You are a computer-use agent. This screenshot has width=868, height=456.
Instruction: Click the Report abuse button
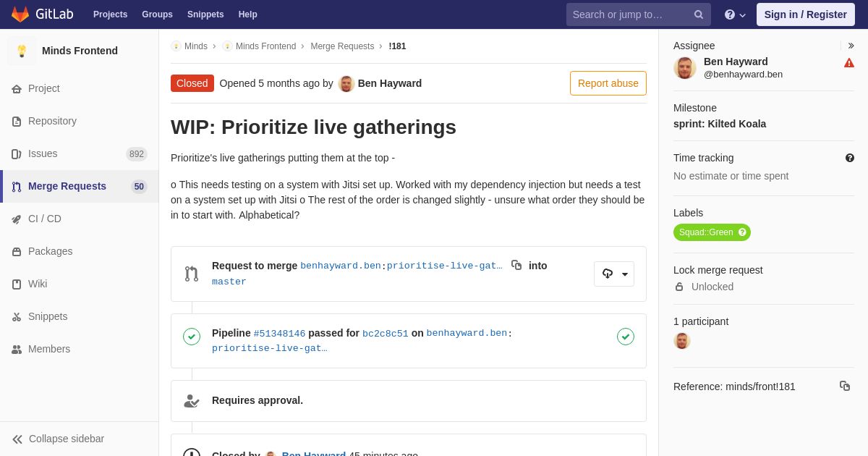[608, 83]
